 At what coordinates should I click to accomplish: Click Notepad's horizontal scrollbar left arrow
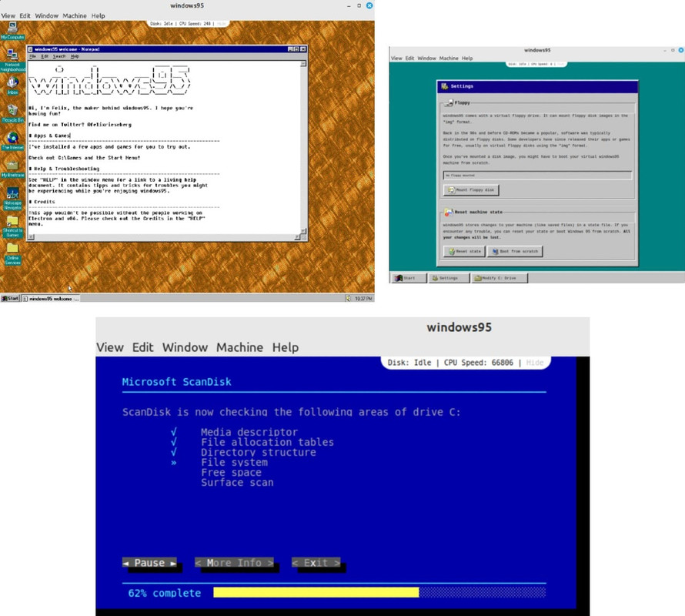tap(31, 237)
